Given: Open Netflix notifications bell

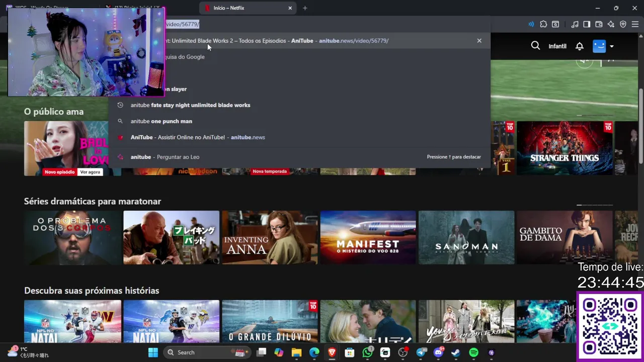Looking at the screenshot, I should 580,46.
